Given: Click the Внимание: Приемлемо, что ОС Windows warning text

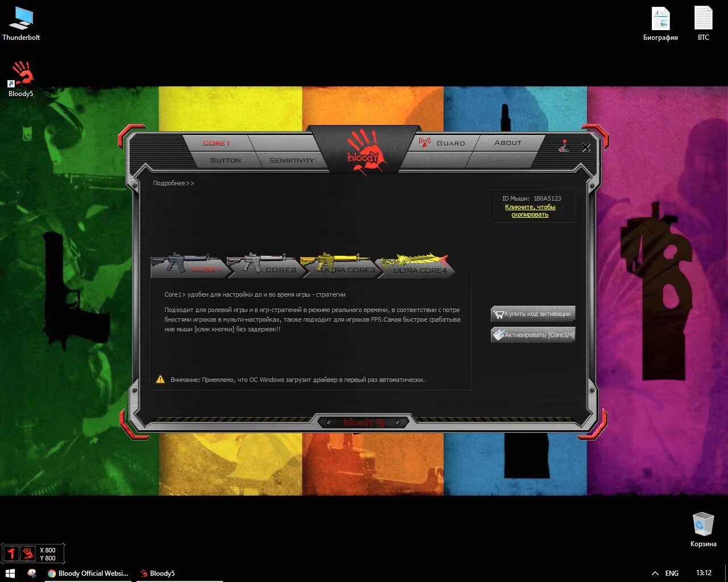Looking at the screenshot, I should point(297,380).
